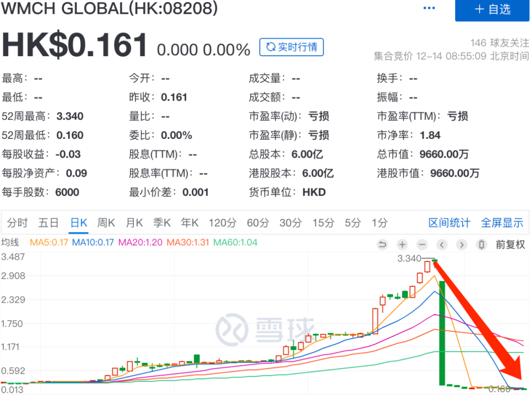Screen dimensions: 532x395
Task: Open the three-dot more options menu
Action: 429,8
